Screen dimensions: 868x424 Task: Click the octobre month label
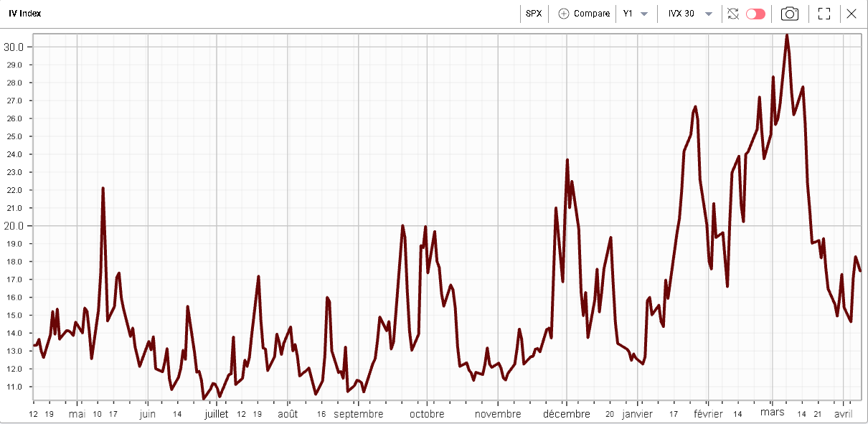427,414
